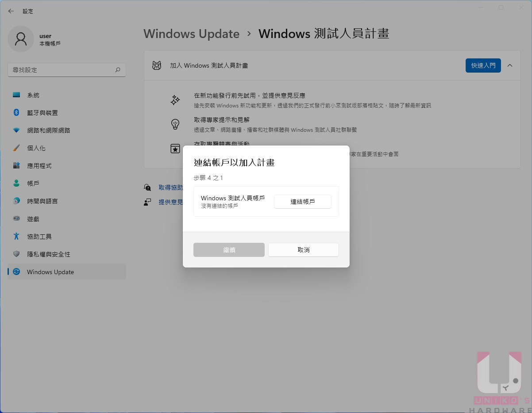Focus the 尋找設定 search field
Viewport: 532px width, 413px height.
[x=67, y=70]
